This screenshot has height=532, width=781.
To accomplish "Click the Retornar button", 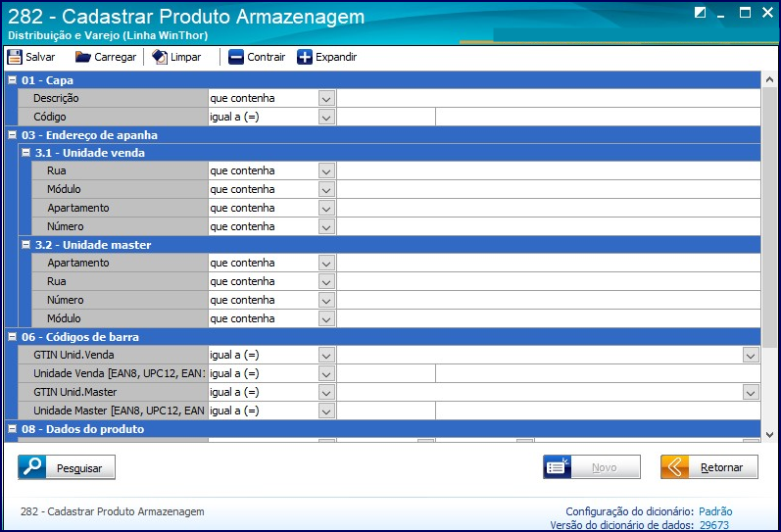I will pos(709,467).
